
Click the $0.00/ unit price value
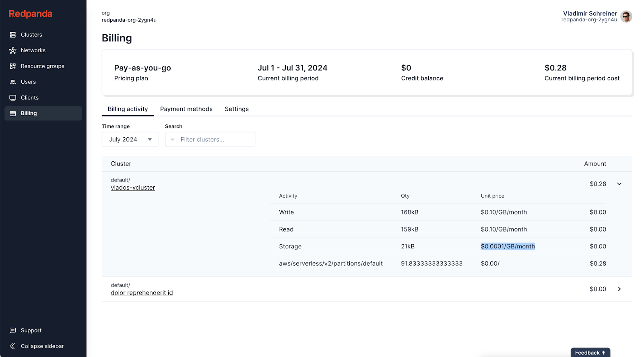coord(490,264)
